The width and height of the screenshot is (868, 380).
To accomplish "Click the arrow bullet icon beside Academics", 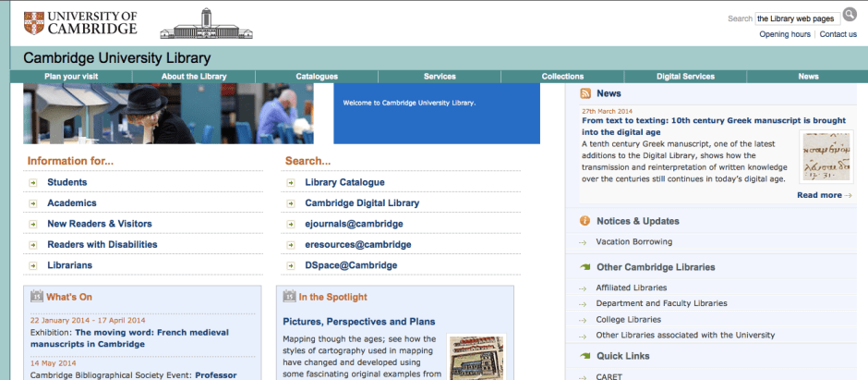I will click(33, 203).
